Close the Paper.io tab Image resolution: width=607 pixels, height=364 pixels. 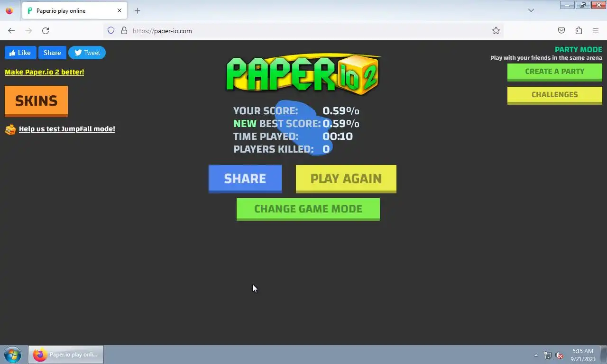(x=120, y=10)
